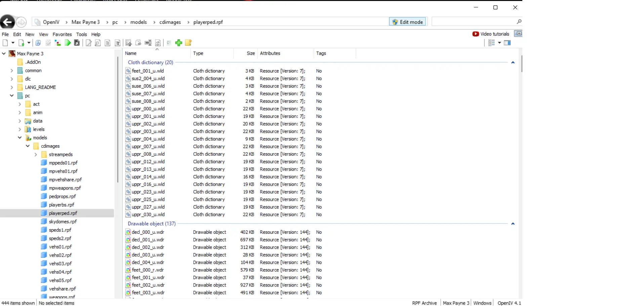Click the New folder yellow star icon
Screen dimensions: 644x306
(188, 43)
